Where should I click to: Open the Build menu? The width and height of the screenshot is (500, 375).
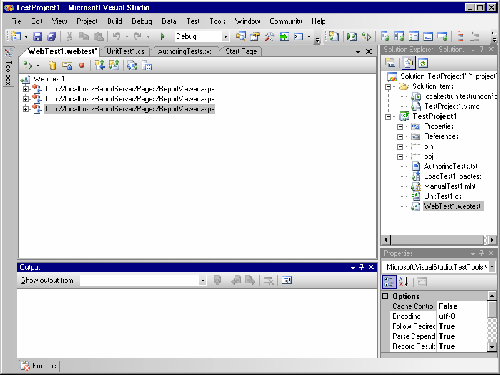115,21
